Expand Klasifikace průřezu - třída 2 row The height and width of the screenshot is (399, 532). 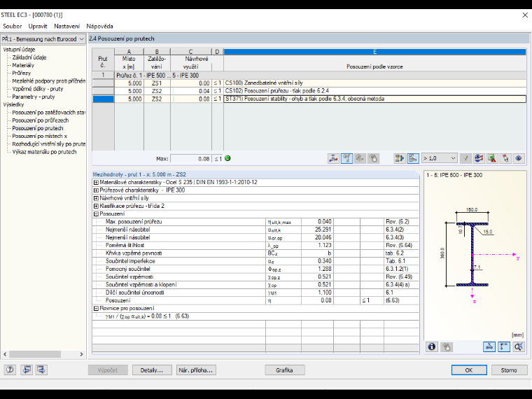click(96, 206)
